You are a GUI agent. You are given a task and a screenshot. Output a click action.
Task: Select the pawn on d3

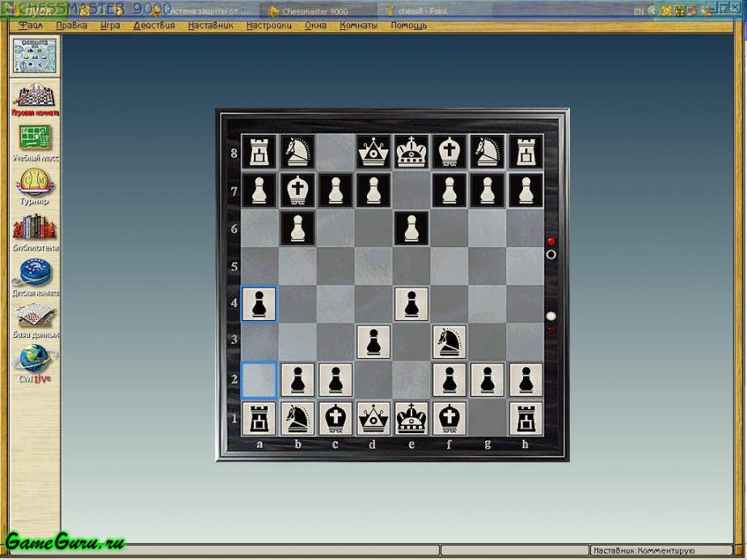(x=373, y=342)
